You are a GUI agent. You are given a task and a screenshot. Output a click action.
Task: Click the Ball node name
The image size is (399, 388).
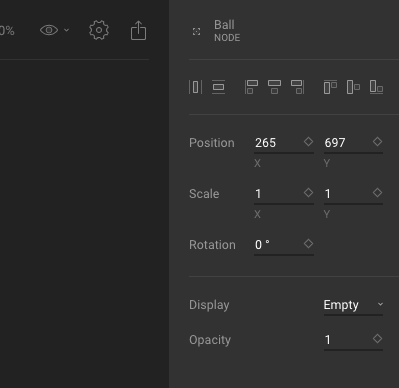[224, 25]
